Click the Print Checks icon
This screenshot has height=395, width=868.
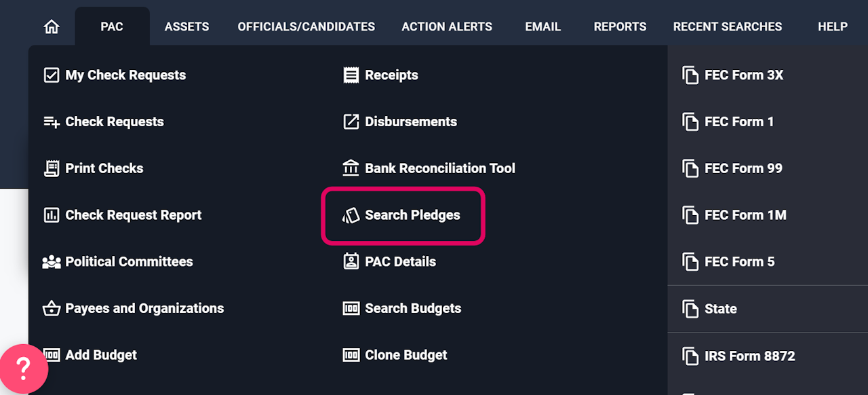pyautogui.click(x=52, y=168)
